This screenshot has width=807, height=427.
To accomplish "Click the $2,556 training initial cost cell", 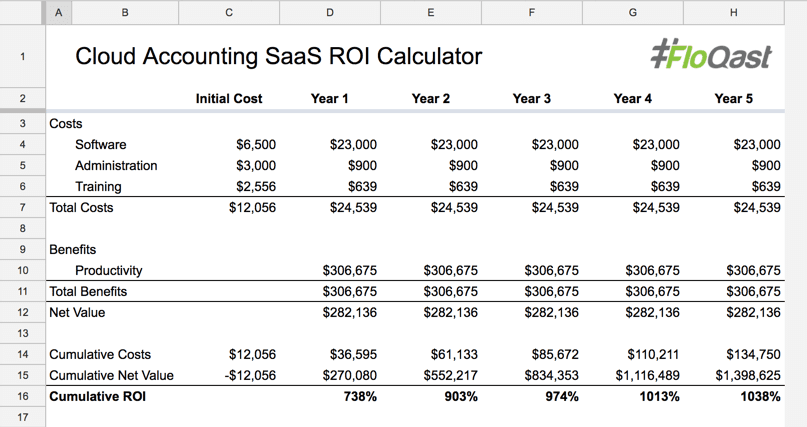I will pyautogui.click(x=256, y=186).
